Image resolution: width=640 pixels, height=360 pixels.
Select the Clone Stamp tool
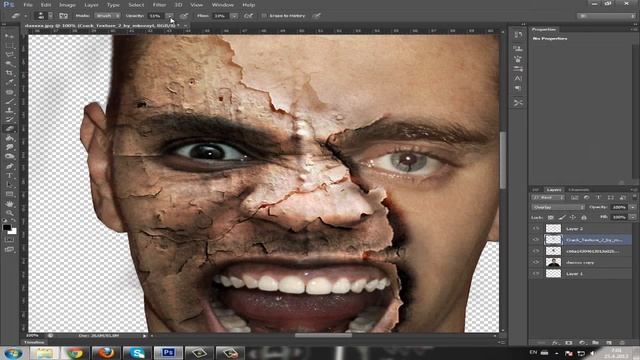click(x=9, y=110)
